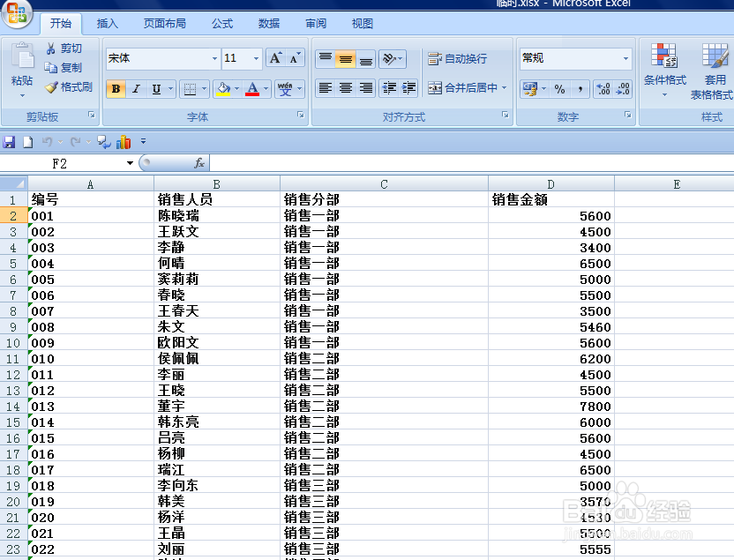Viewport: 734px width, 560px height.
Task: Toggle center horizontal alignment
Action: [346, 87]
